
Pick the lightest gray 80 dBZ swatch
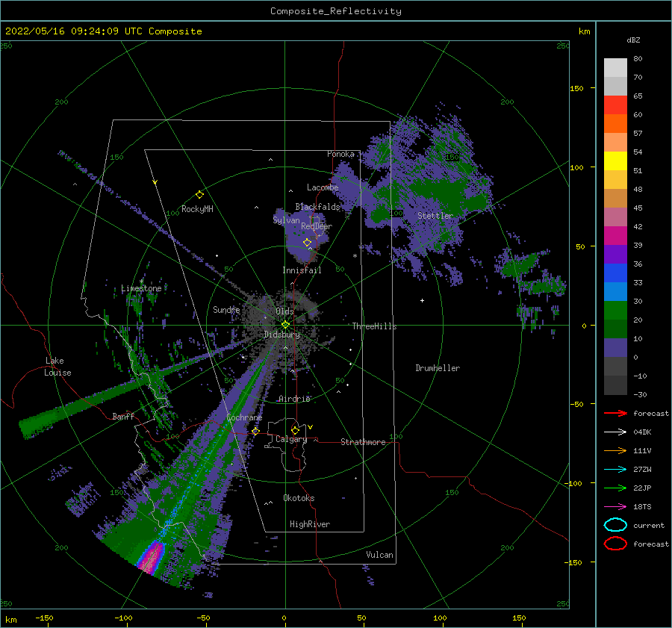point(615,67)
